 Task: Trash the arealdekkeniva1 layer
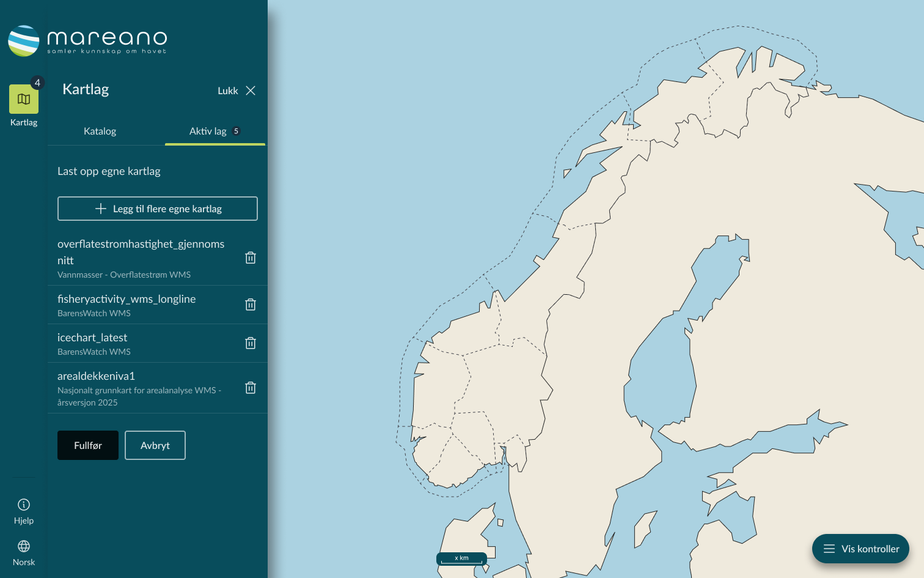click(x=251, y=387)
